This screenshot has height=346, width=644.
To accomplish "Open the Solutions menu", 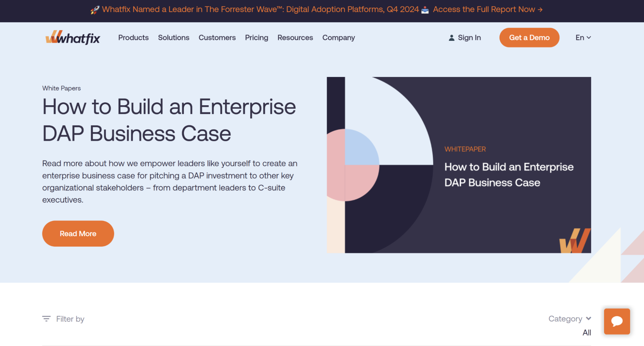I will [174, 38].
